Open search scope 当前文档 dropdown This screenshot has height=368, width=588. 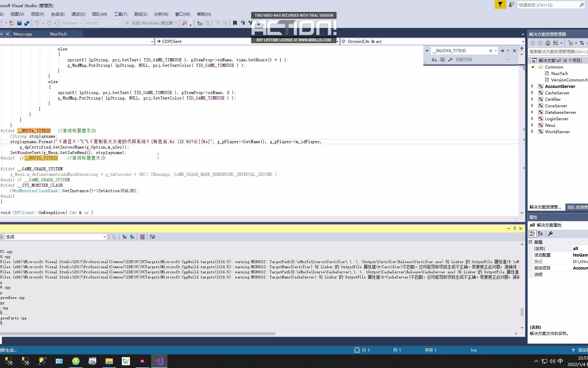483,60
